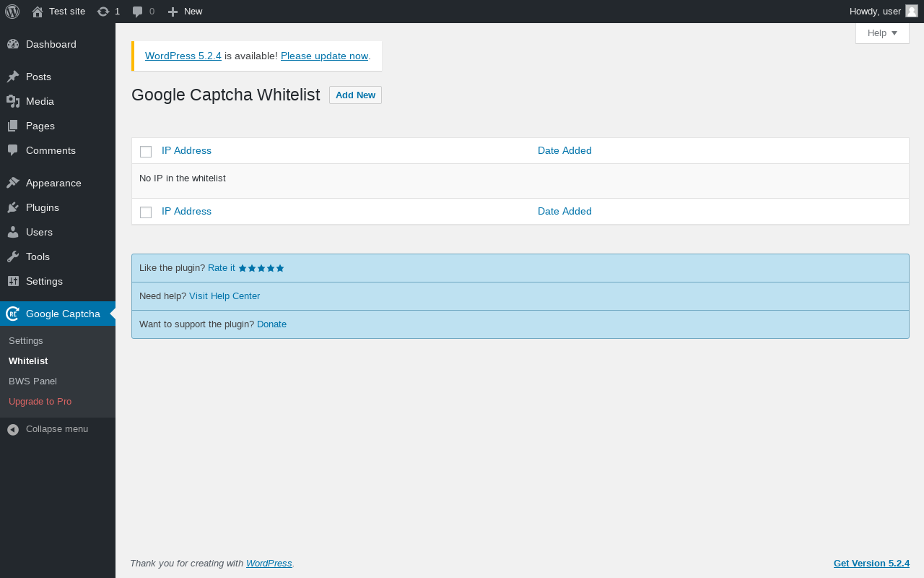924x578 pixels.
Task: Click the Please update now link
Action: pos(324,56)
